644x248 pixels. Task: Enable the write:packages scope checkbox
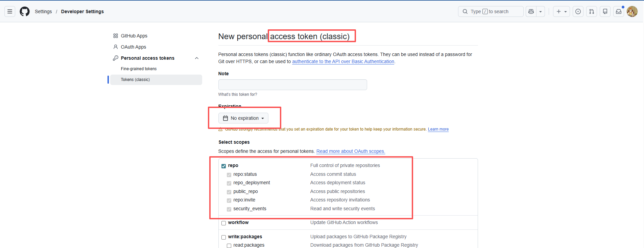[223, 237]
